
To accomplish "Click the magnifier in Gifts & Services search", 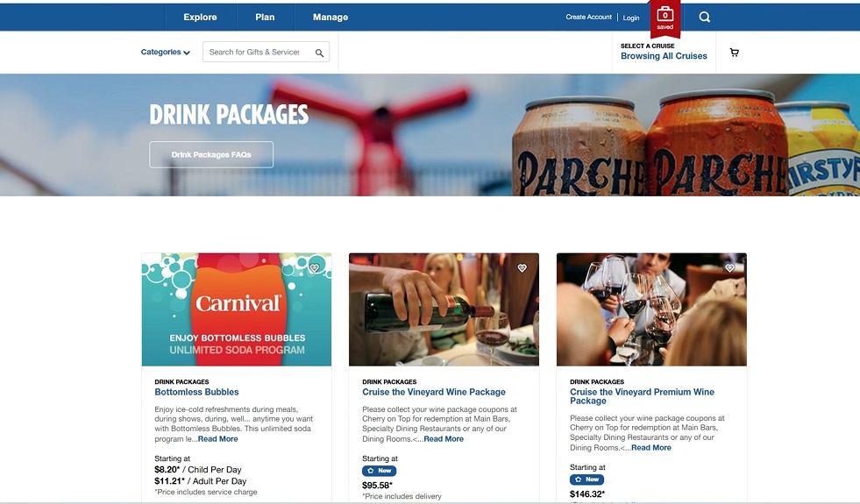I will [319, 53].
